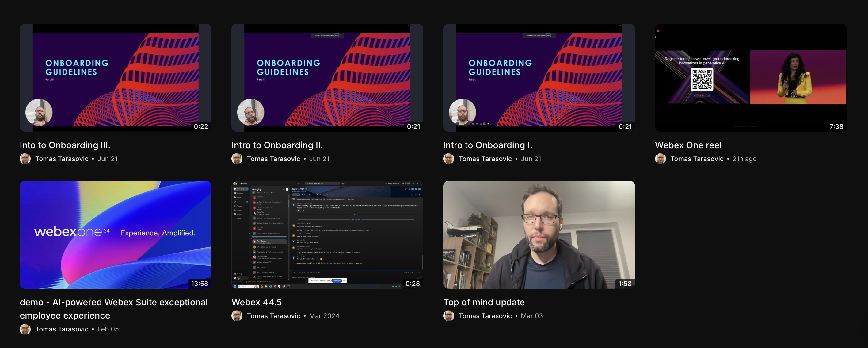Open the Intro to Onboarding I. video thumbnail
The image size is (868, 348).
click(539, 78)
